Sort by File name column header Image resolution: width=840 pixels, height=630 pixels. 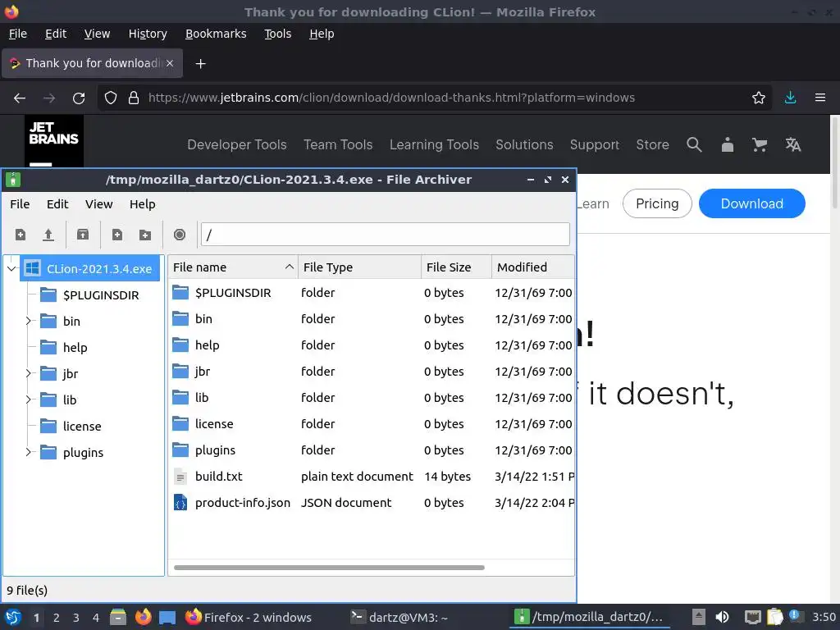click(233, 267)
